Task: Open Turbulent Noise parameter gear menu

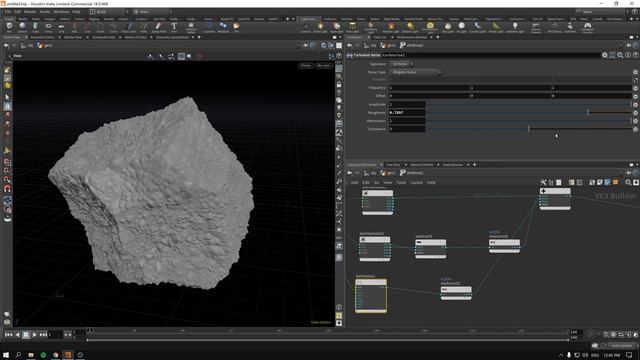Action: point(604,55)
